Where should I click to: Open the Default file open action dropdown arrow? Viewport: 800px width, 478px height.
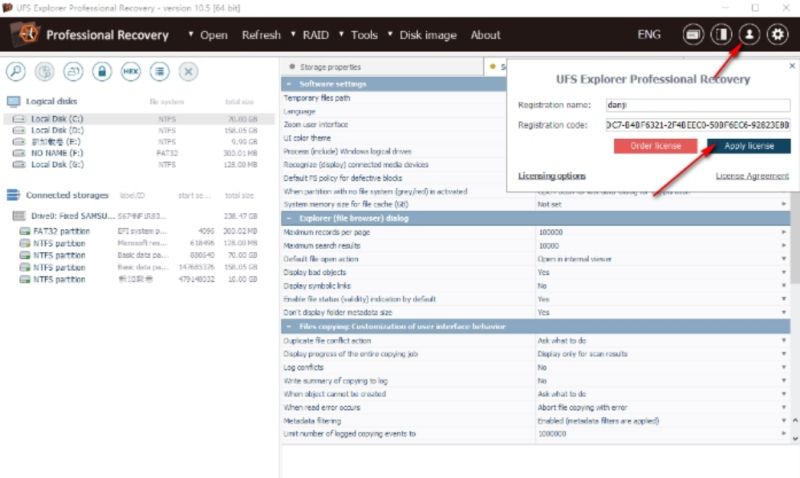tap(784, 259)
